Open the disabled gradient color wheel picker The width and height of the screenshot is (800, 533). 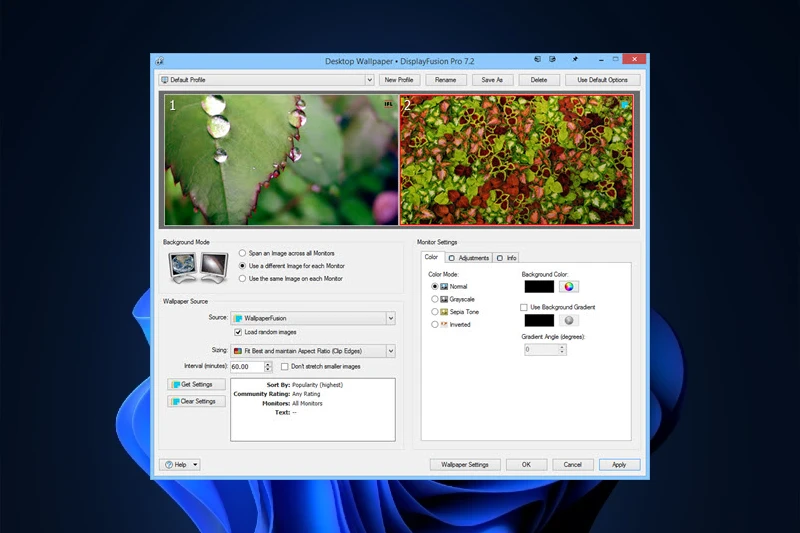(569, 320)
